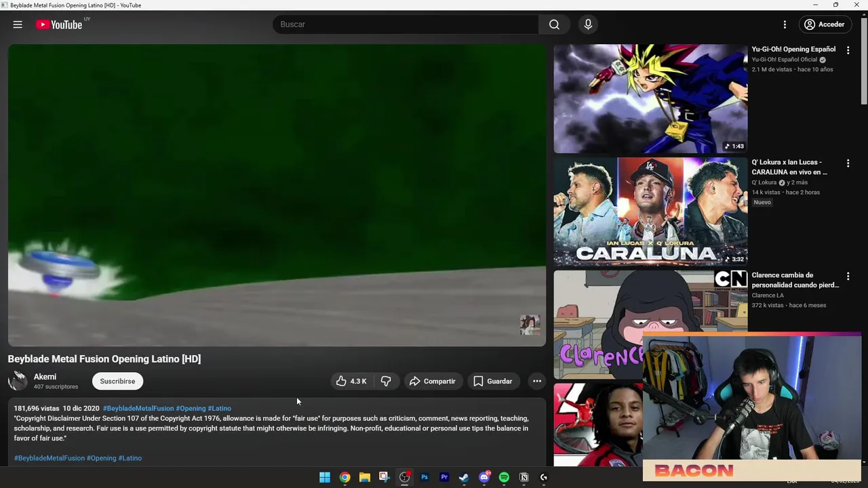This screenshot has height=488, width=868.
Task: Click '181,696 vistas' text in description
Action: coord(37,409)
